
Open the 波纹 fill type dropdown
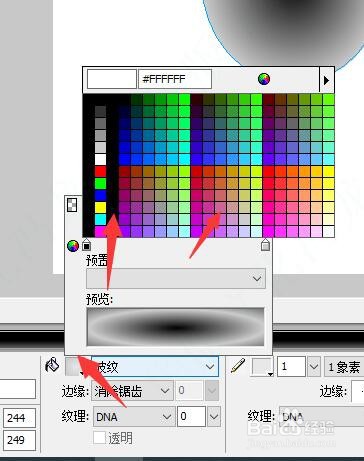155,367
